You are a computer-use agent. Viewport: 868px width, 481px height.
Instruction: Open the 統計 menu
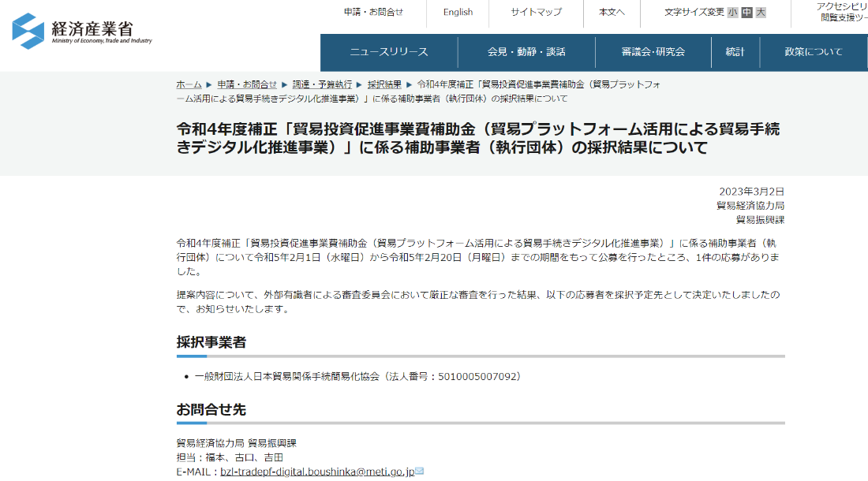click(735, 52)
